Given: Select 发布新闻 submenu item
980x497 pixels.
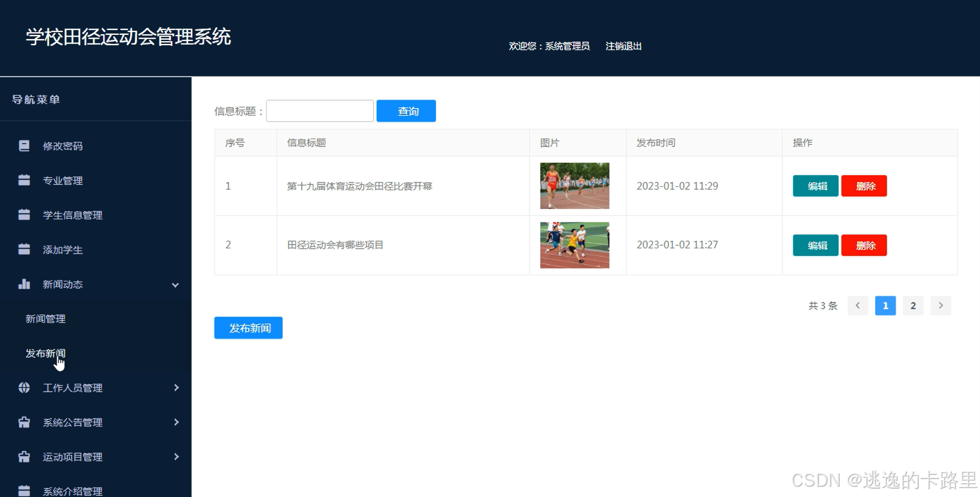Looking at the screenshot, I should click(46, 353).
